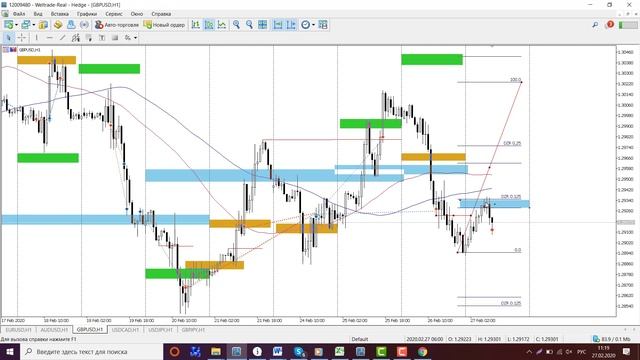Screen dimensions: 640x360
Task: Click the Opera icon in the taskbar
Action: 174,351
